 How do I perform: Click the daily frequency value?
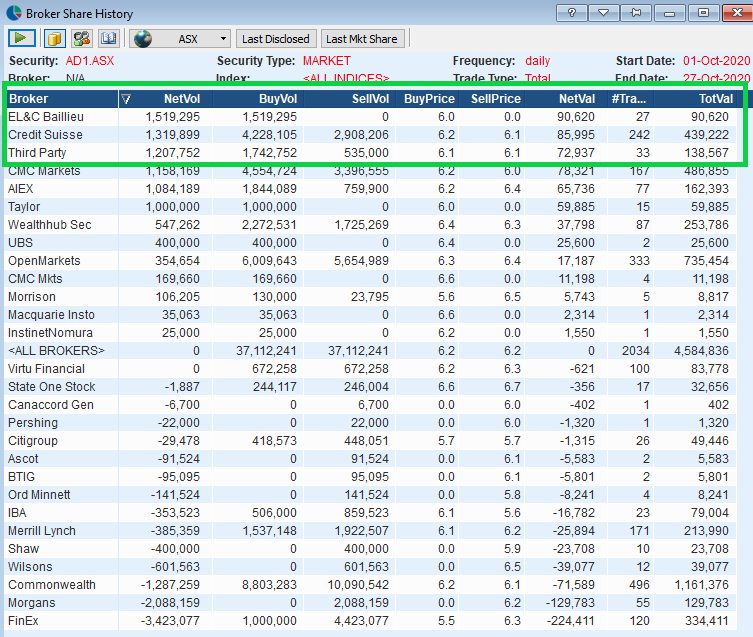(537, 61)
